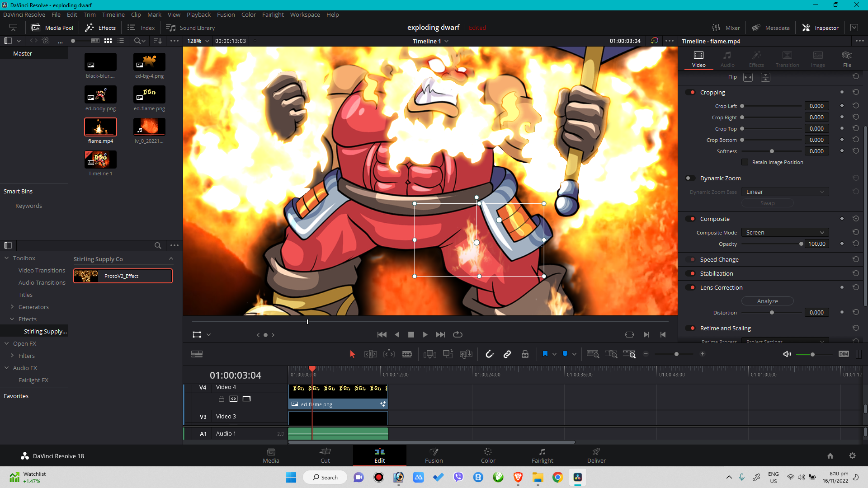Screen dimensions: 868x488
Task: Open the Fusion menu
Action: (226, 14)
